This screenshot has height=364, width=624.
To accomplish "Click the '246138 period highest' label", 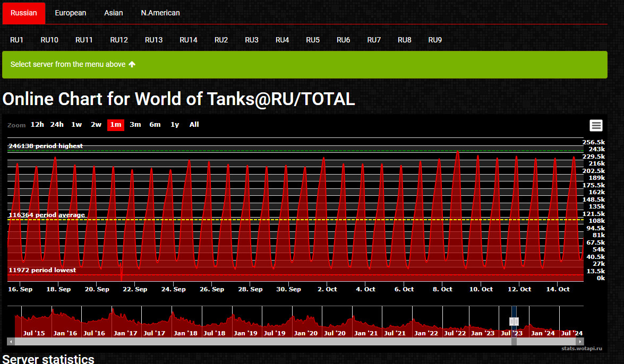I will click(46, 146).
